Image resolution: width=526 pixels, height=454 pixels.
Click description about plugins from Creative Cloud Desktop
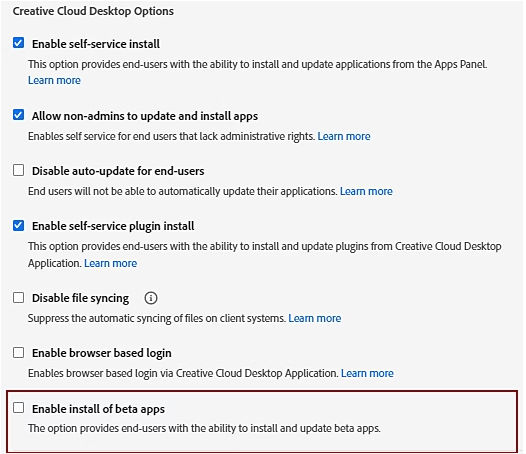click(265, 255)
